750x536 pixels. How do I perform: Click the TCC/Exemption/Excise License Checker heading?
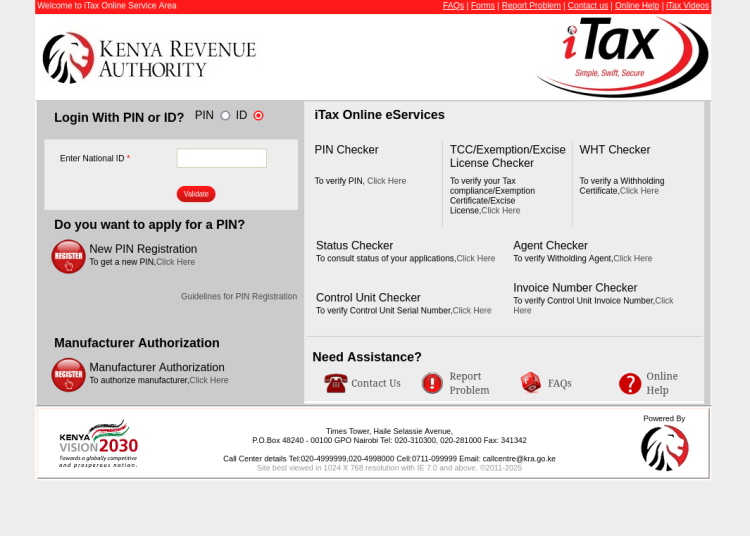(x=507, y=156)
